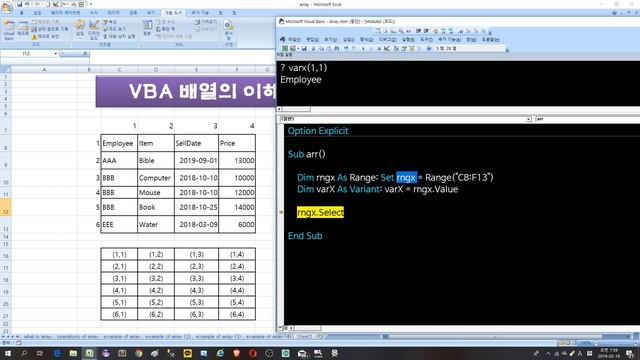Toggle Design Mode icon in VBE toolbar

pyautogui.click(x=386, y=48)
